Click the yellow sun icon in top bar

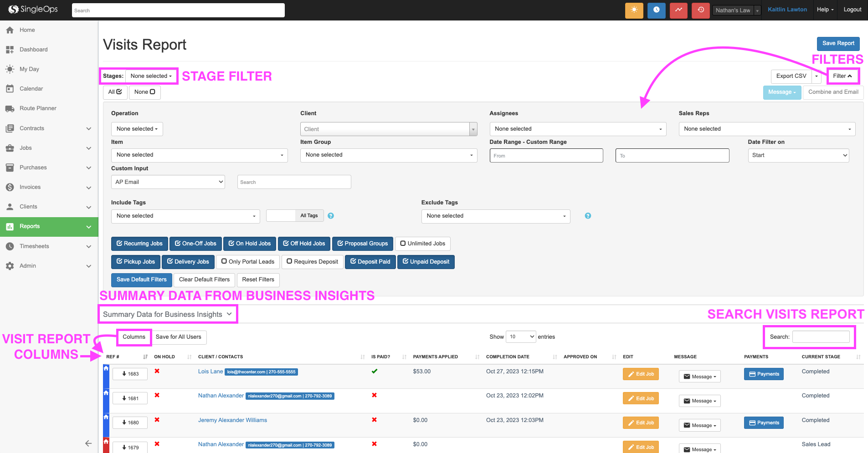click(x=634, y=10)
